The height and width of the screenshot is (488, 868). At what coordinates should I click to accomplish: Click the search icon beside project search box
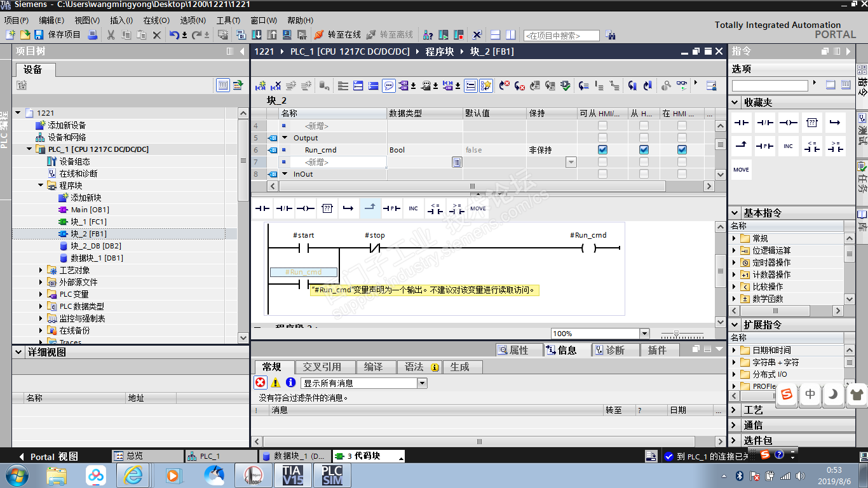coord(611,35)
